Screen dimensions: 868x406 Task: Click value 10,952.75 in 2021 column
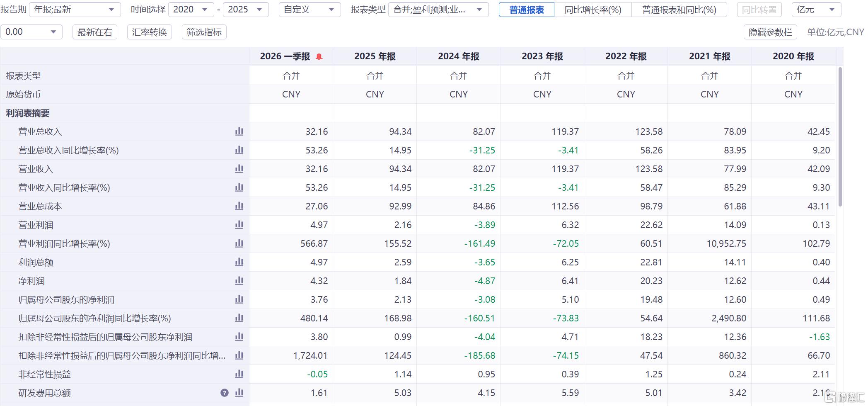726,243
